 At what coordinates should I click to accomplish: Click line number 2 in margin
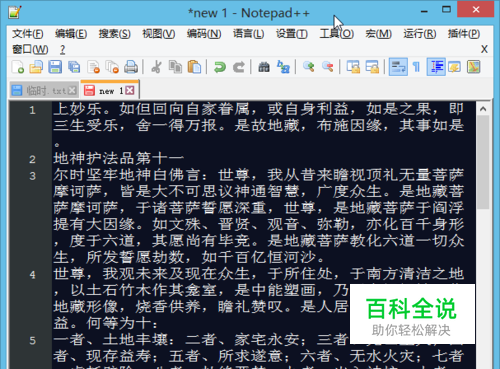click(x=32, y=159)
